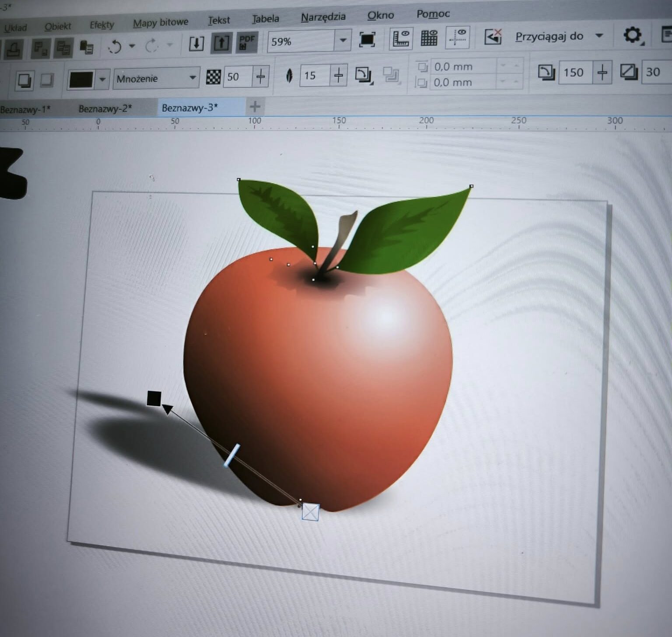
Task: Click the Import icon with down arrow
Action: coord(196,44)
